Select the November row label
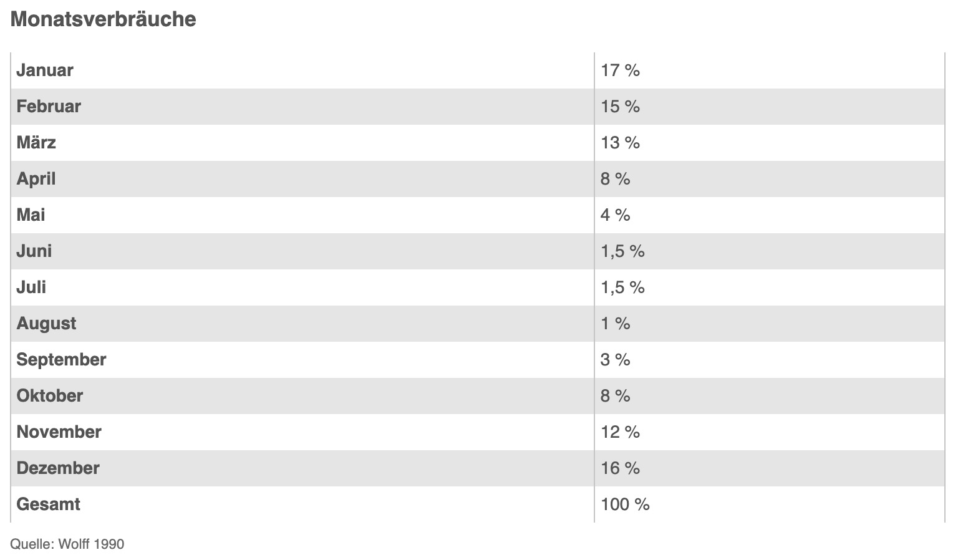Image resolution: width=968 pixels, height=560 pixels. [x=59, y=432]
